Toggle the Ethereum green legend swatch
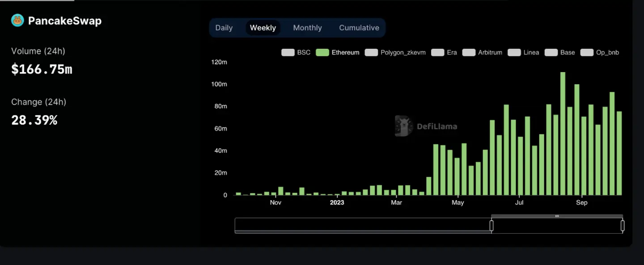Image resolution: width=644 pixels, height=265 pixels. (322, 52)
